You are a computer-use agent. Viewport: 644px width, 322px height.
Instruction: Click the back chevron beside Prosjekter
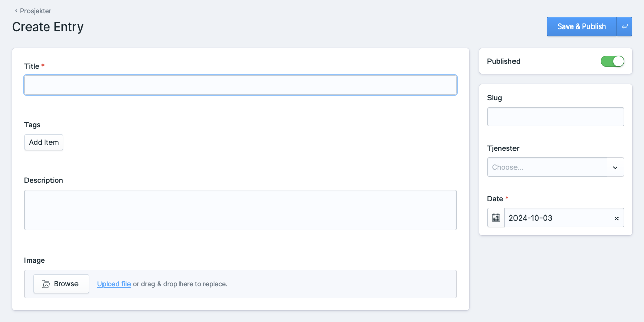pos(16,11)
